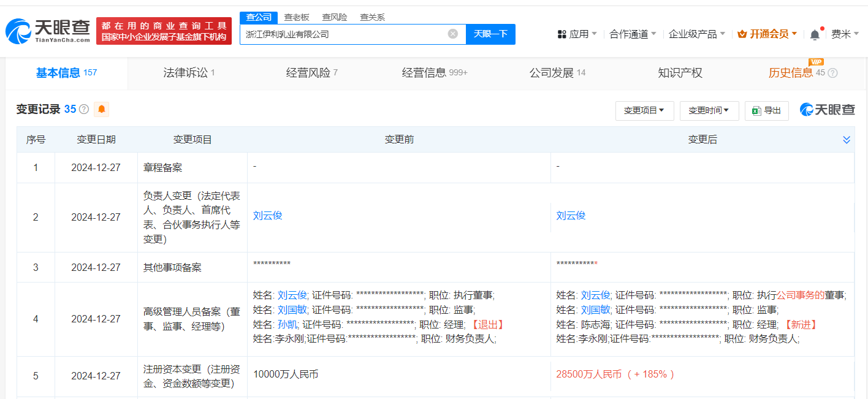Export records with the 导出 button
The width and height of the screenshot is (868, 399).
point(766,110)
